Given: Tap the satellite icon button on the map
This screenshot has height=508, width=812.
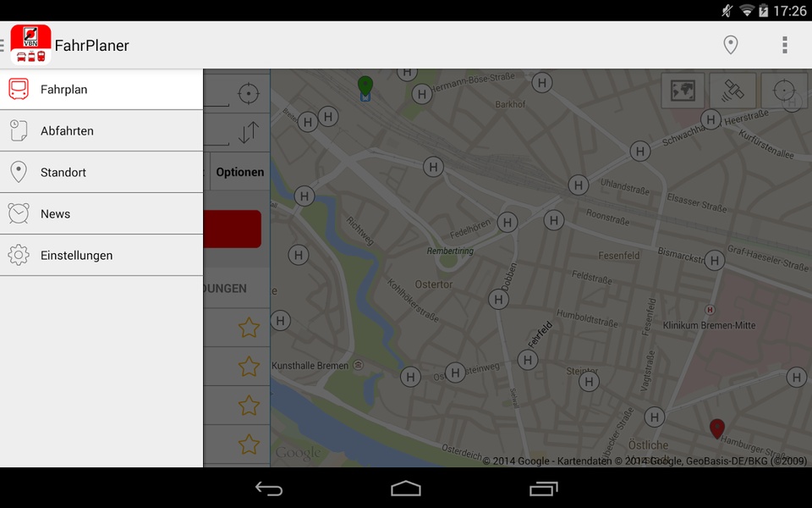Looking at the screenshot, I should click(x=732, y=91).
